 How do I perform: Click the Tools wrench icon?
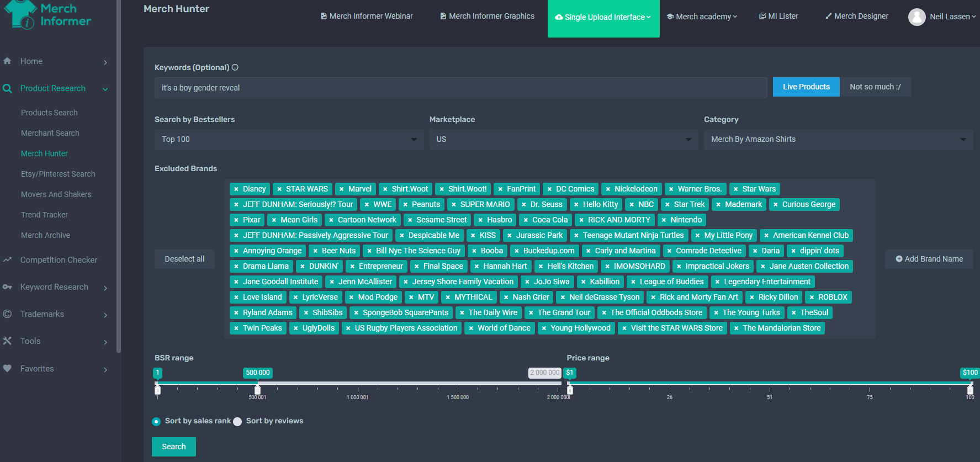point(7,341)
